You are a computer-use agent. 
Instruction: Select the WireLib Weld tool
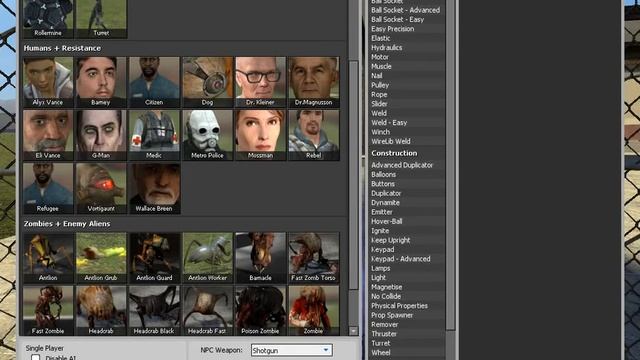(391, 142)
